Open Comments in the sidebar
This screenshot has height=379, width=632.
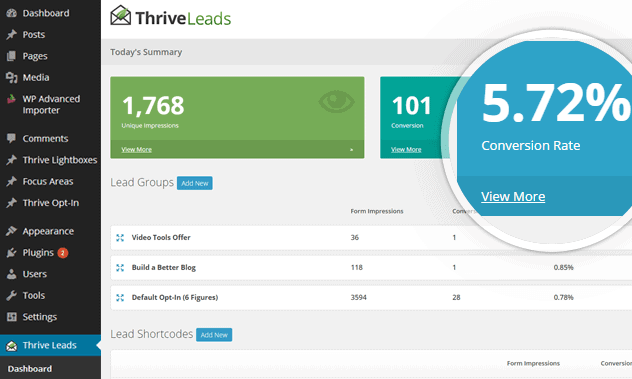point(46,139)
